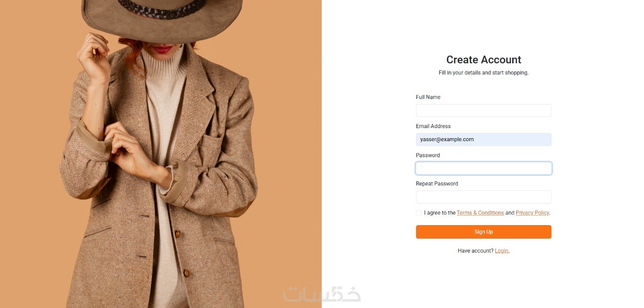Click into the Password field
This screenshot has width=644, height=308.
point(483,168)
